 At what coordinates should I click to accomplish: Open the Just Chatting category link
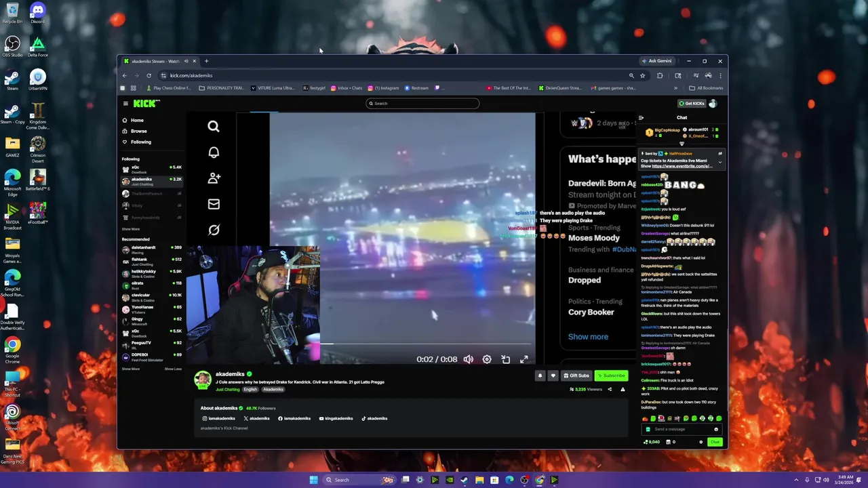click(x=227, y=389)
